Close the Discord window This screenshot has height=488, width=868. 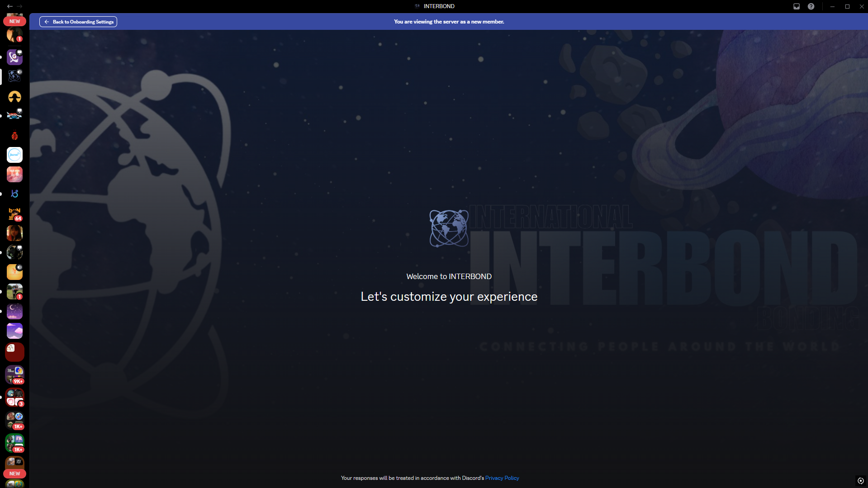tap(862, 6)
